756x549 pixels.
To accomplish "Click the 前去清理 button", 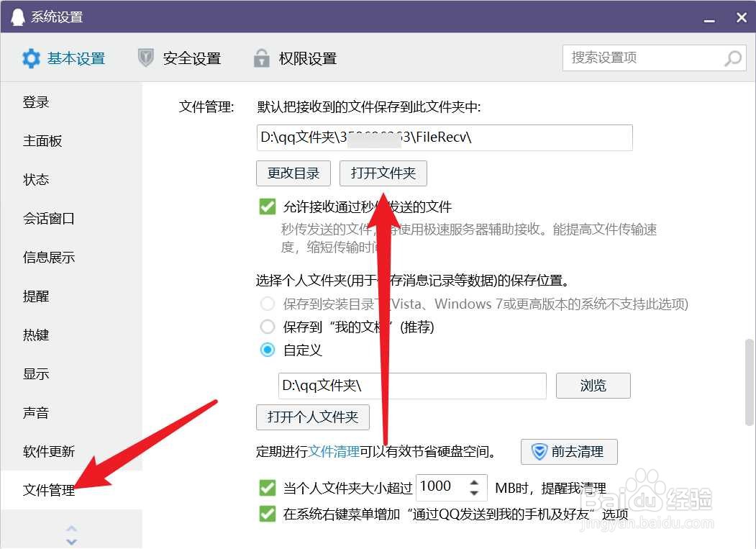I will pos(569,452).
